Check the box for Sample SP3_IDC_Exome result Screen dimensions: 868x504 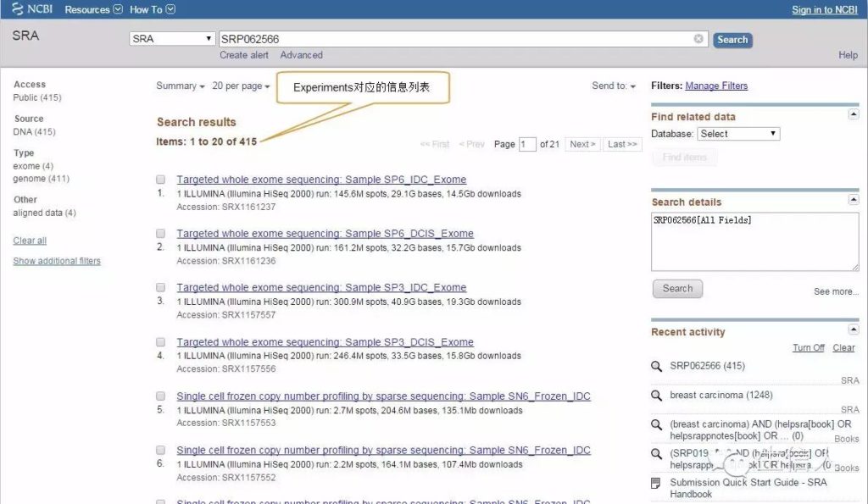point(160,287)
